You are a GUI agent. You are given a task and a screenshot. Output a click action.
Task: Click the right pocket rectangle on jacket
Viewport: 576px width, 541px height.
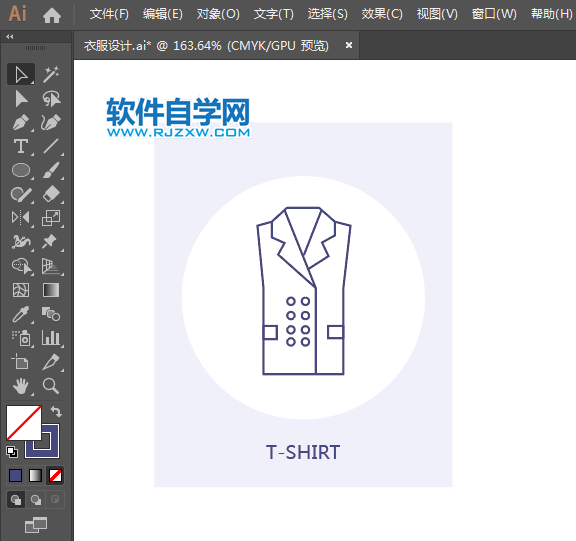coord(335,332)
